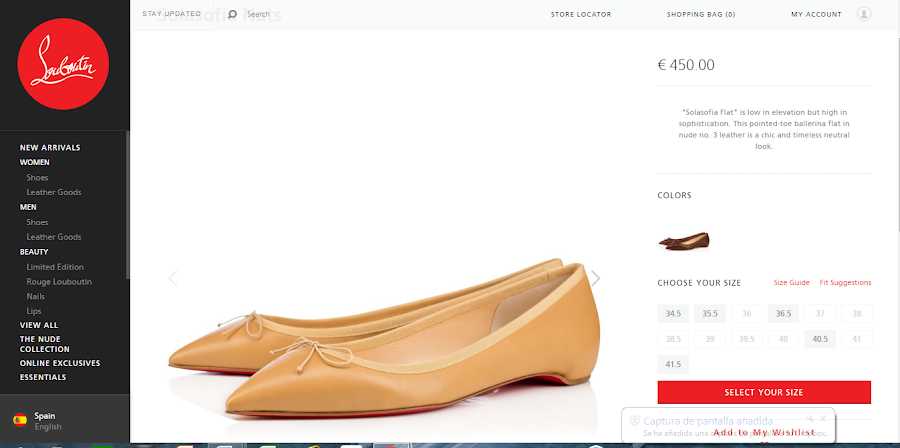Click the Captura de pantalla añadida title
Screen dimensions: 900x448
[708, 421]
